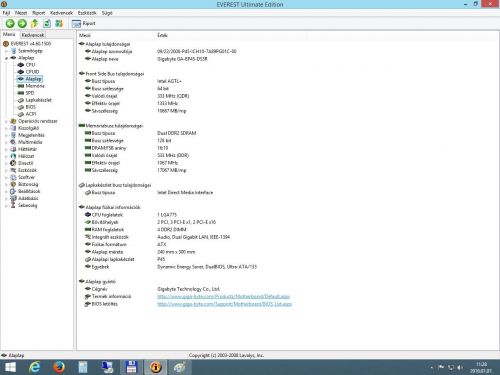Expand the Operációs rendszer node arrow
The width and height of the screenshot is (500, 375).
point(6,121)
